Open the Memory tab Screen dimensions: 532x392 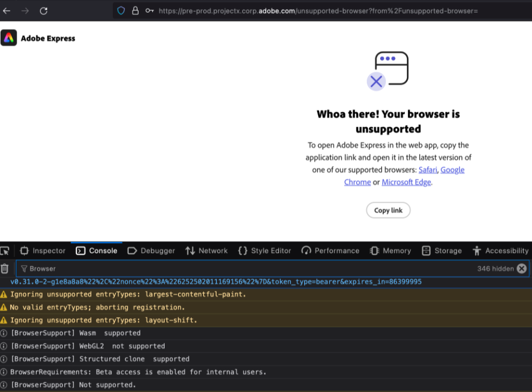pos(390,250)
